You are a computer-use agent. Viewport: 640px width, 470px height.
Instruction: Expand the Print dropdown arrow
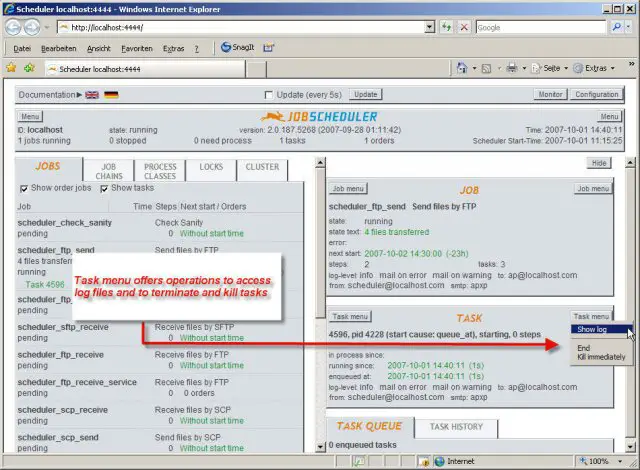pos(524,68)
